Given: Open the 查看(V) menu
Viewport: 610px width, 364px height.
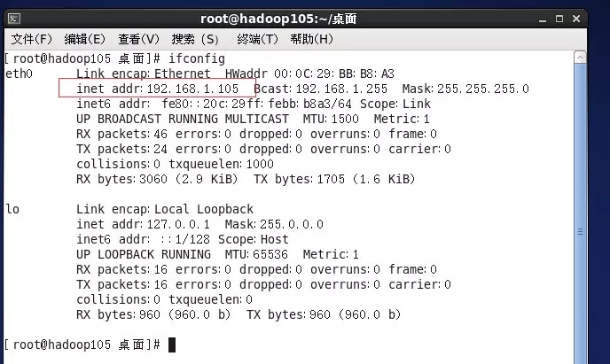Looking at the screenshot, I should click(138, 39).
